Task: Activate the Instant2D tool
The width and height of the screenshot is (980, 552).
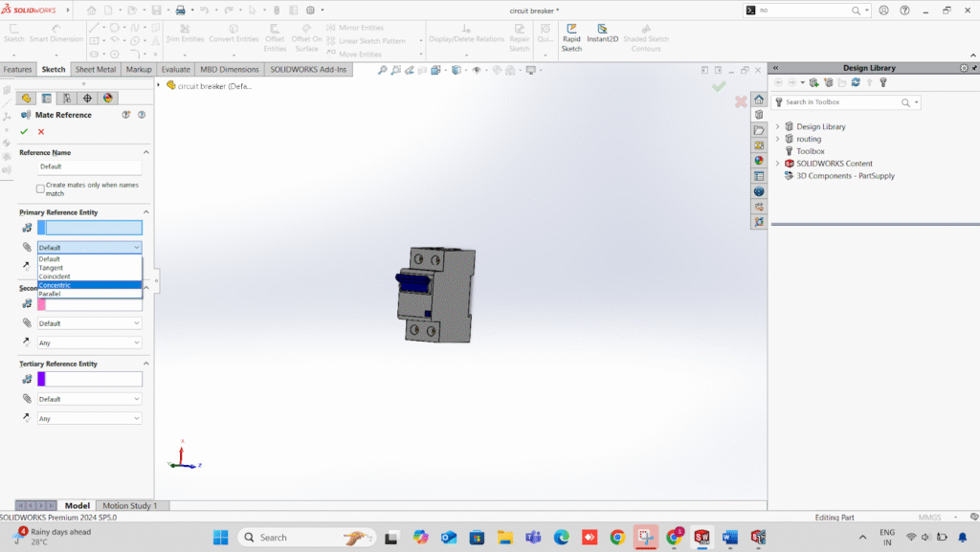Action: tap(603, 37)
